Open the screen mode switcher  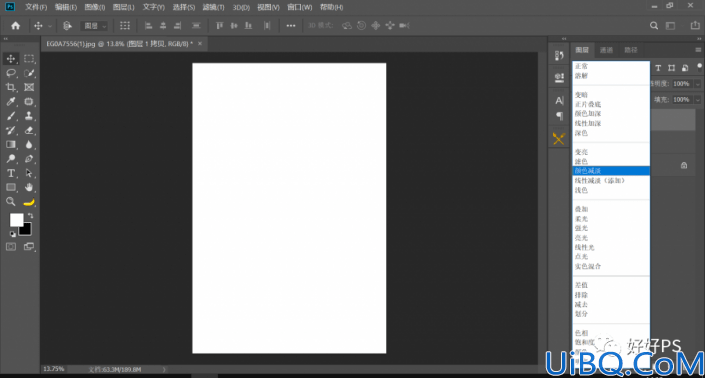click(x=29, y=247)
